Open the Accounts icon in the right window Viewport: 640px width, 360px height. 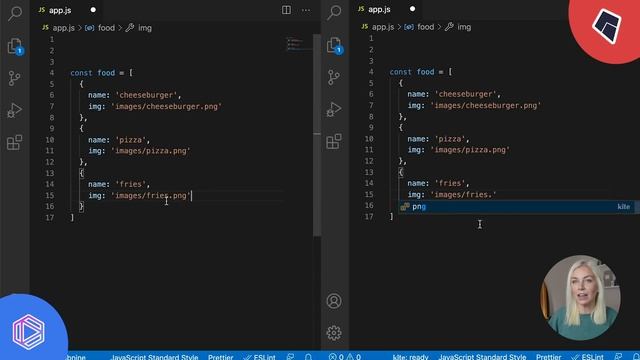(x=334, y=301)
